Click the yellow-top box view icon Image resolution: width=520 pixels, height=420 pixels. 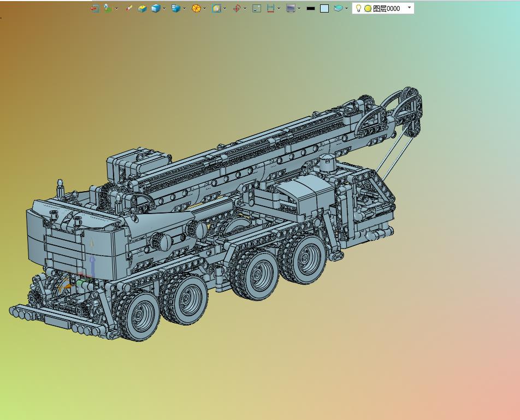click(x=142, y=9)
